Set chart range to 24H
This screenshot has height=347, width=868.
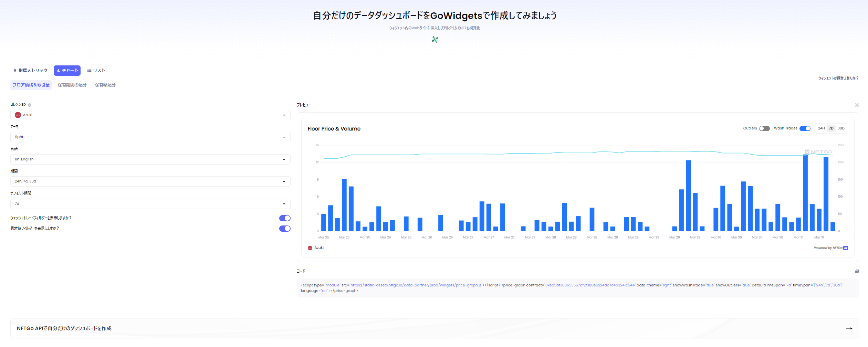pyautogui.click(x=821, y=128)
